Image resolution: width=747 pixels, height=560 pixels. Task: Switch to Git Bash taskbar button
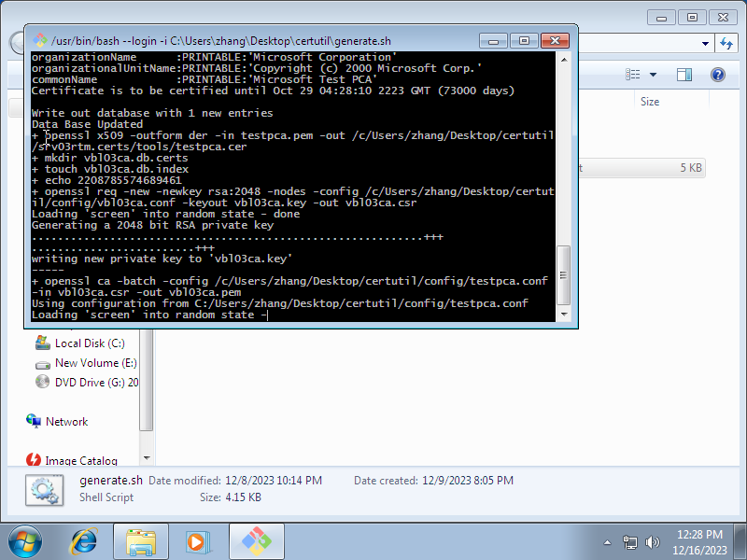tap(256, 541)
